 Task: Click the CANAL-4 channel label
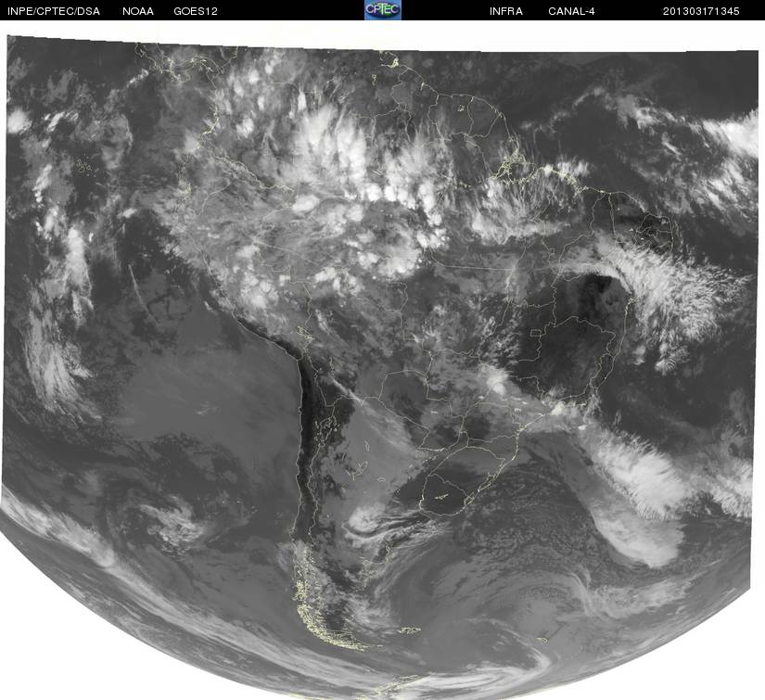[571, 11]
